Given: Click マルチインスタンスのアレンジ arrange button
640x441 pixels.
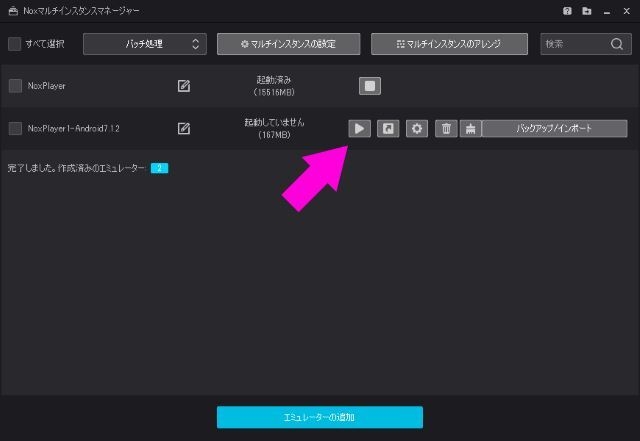Looking at the screenshot, I should click(x=449, y=44).
